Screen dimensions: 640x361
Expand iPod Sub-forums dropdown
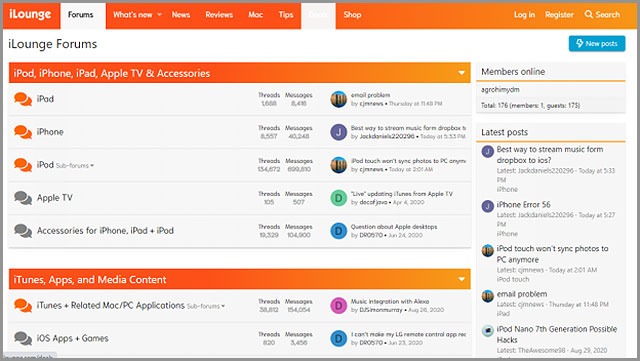[75, 165]
